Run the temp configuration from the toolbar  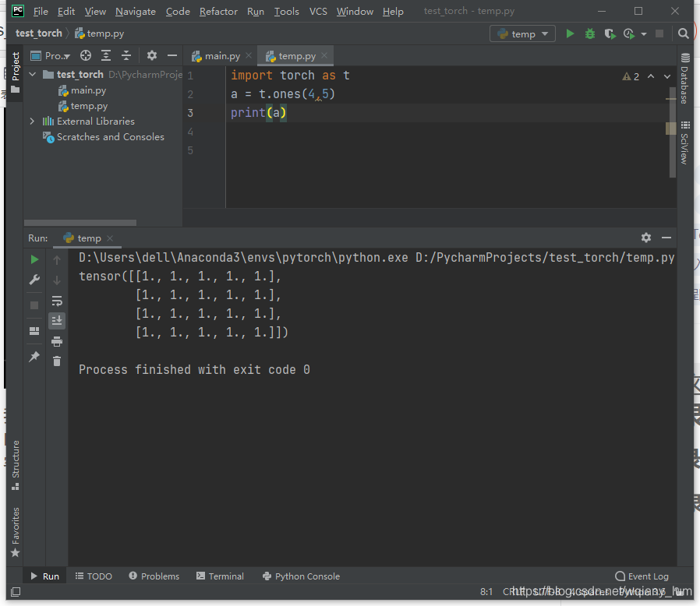coord(570,34)
